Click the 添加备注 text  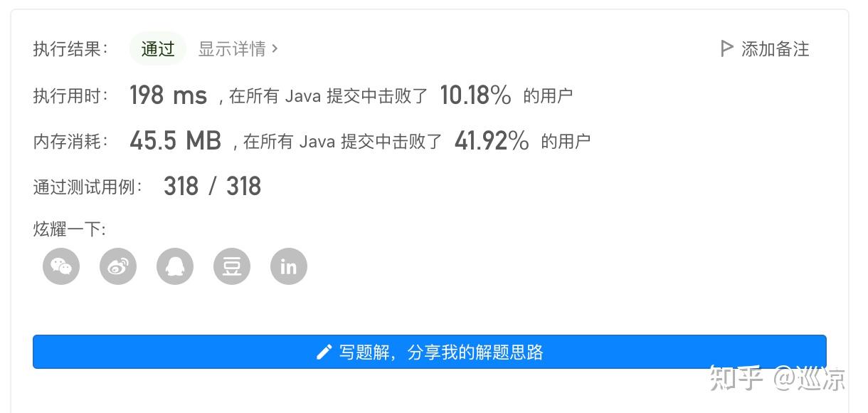pos(776,48)
